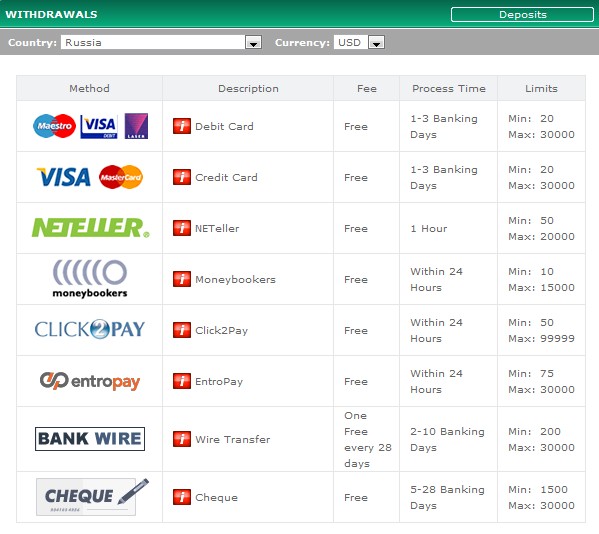The image size is (599, 534).
Task: Click the CHEQUE logo image
Action: click(92, 497)
